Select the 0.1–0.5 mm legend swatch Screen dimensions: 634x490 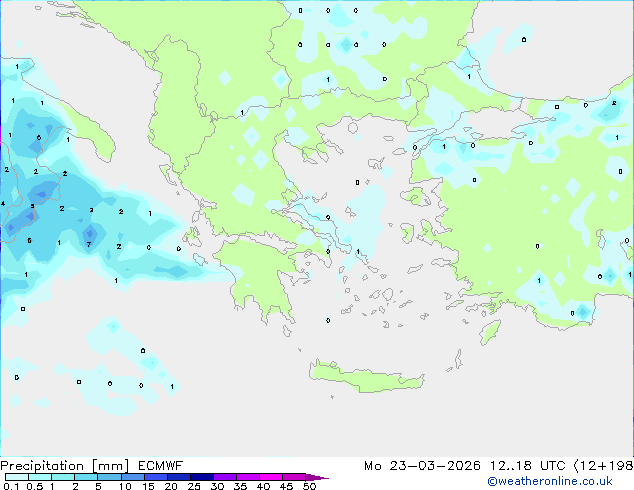point(17,477)
